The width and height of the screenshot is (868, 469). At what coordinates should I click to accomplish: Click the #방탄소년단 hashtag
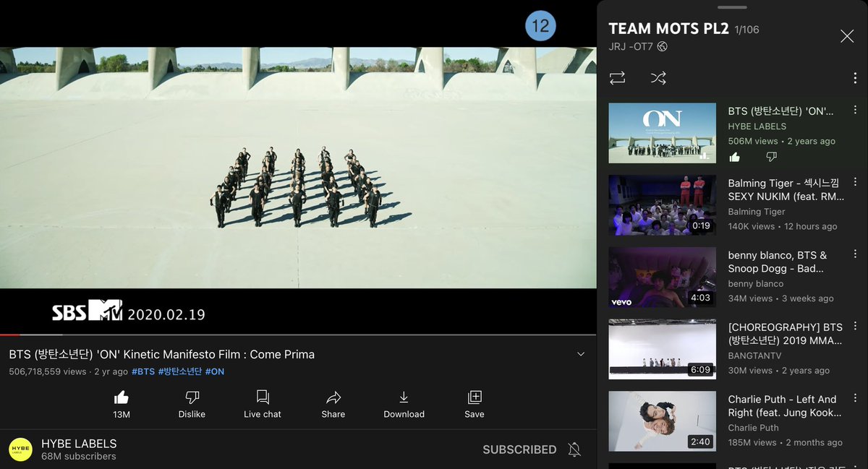(x=180, y=371)
